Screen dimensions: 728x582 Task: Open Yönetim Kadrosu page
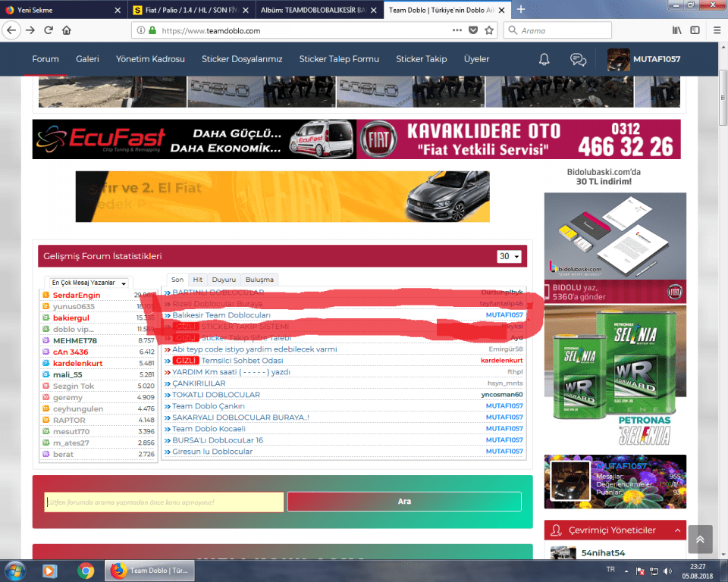pyautogui.click(x=150, y=59)
